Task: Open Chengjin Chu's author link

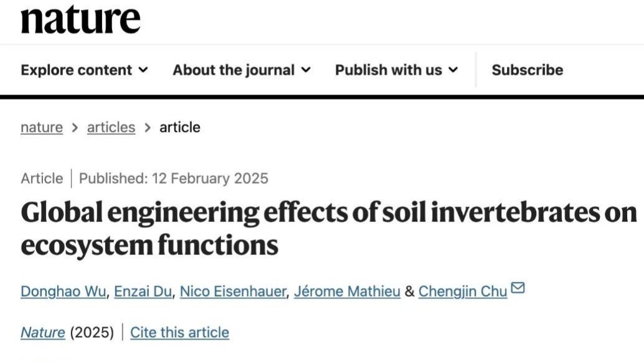Action: [x=462, y=291]
